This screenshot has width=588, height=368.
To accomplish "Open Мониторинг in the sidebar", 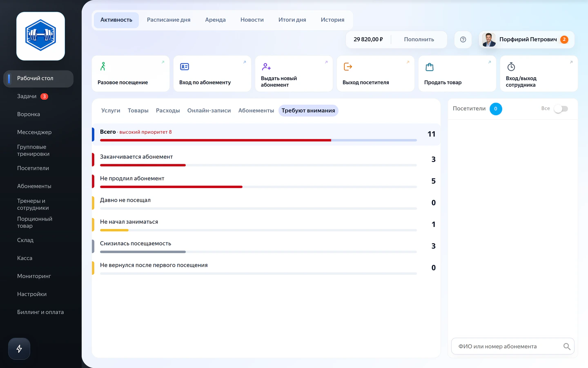I will point(38,276).
